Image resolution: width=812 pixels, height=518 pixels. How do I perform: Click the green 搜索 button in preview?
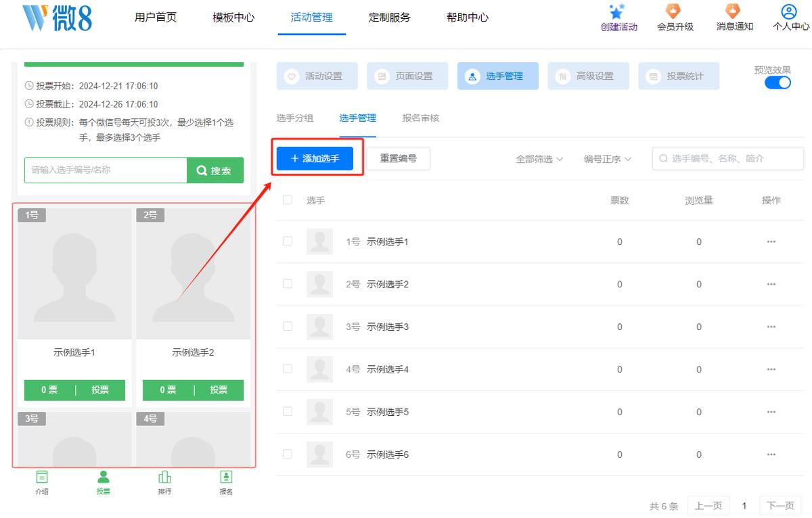(x=215, y=170)
